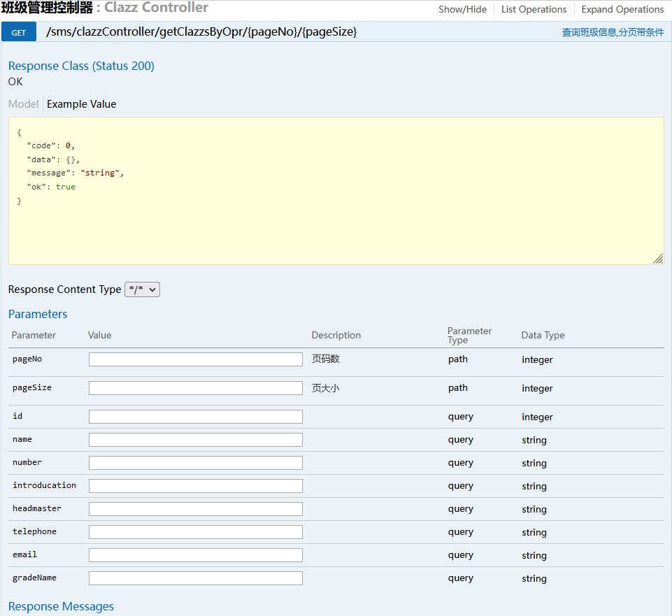Open the List Operations link

[x=534, y=9]
